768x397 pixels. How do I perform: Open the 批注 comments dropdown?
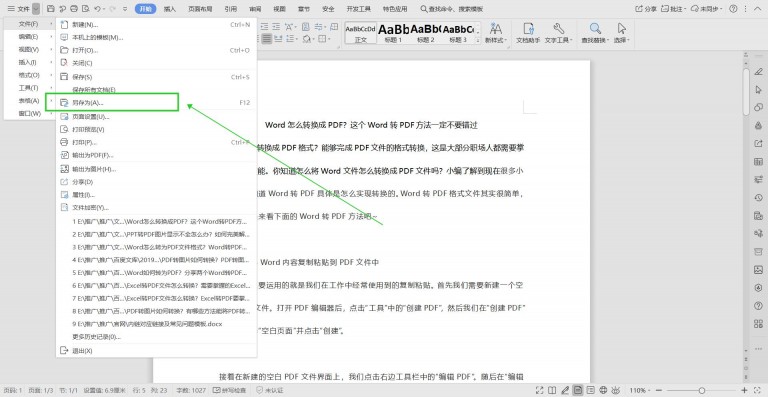(673, 9)
